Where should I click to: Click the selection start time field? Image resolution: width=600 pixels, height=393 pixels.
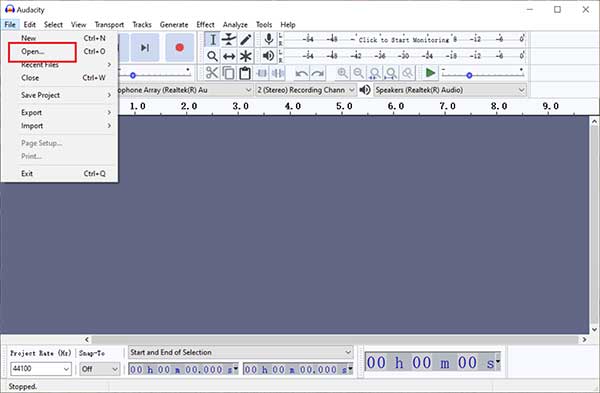183,370
